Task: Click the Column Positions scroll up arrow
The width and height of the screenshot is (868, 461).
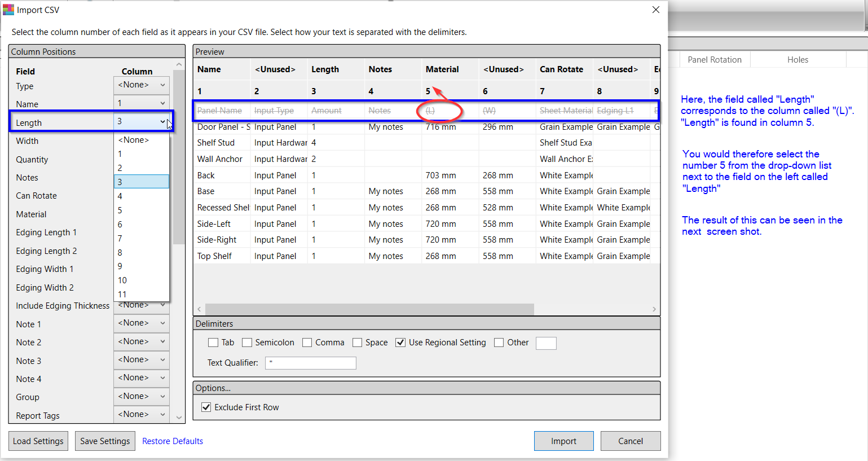Action: pyautogui.click(x=179, y=65)
